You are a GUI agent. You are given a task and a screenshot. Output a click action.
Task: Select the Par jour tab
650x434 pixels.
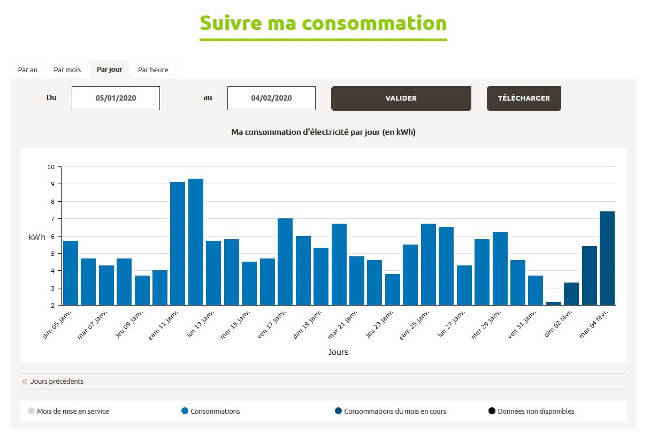click(109, 70)
